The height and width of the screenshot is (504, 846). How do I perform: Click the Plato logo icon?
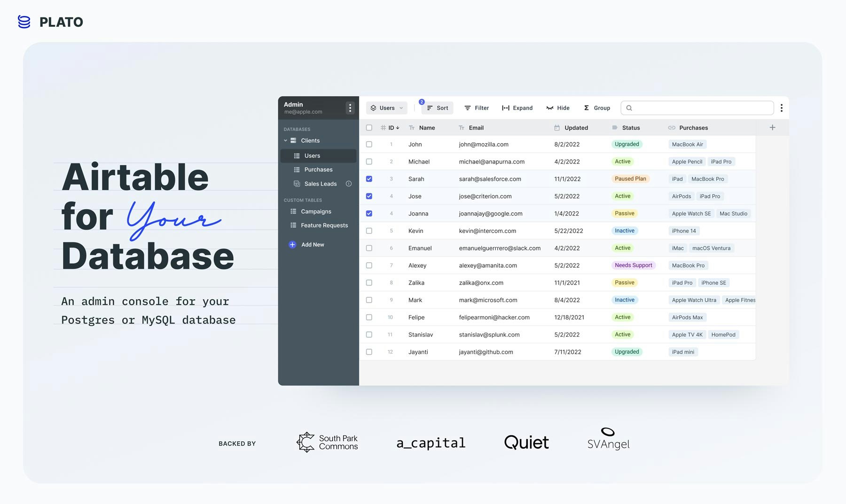(x=24, y=22)
